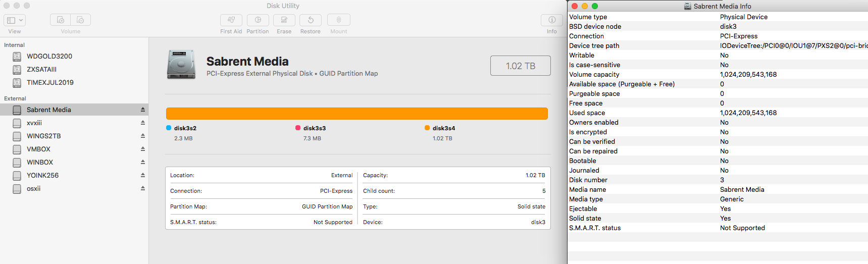
Task: Eject the WINGS2TB volume
Action: click(x=143, y=136)
